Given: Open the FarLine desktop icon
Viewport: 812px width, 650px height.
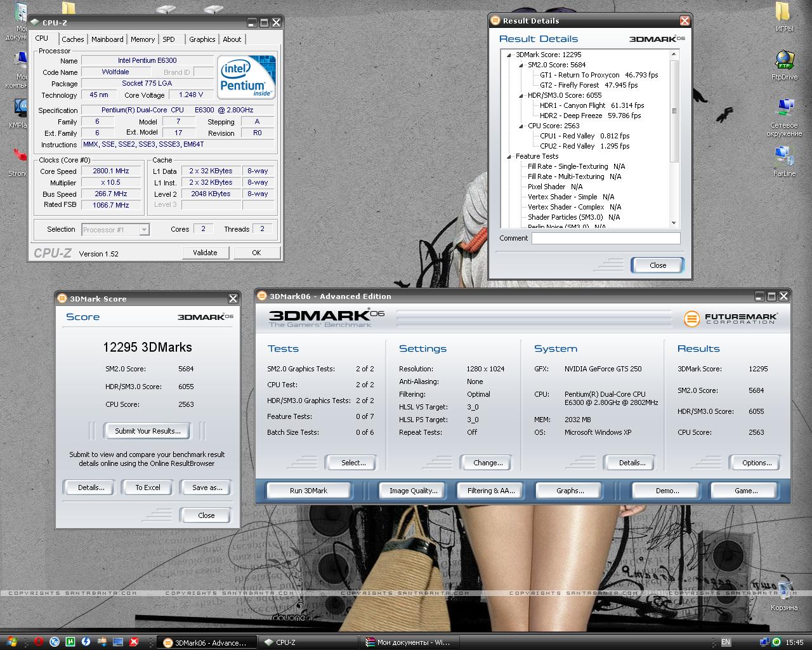Looking at the screenshot, I should point(784,162).
